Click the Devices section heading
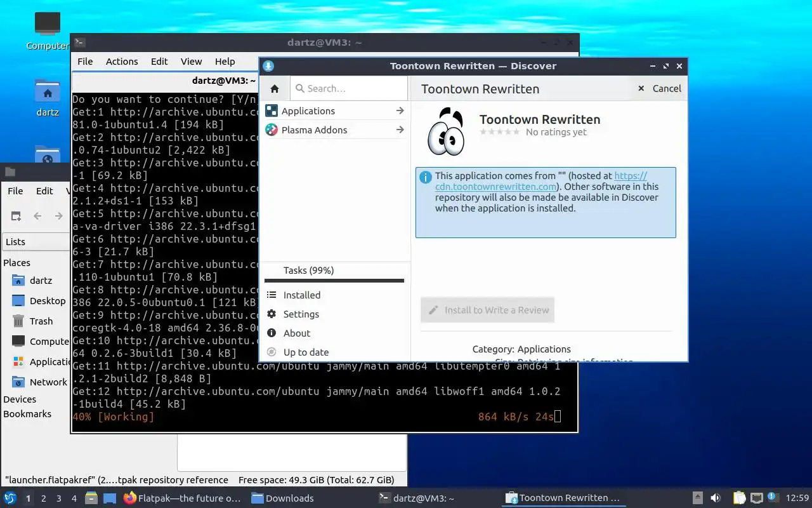The height and width of the screenshot is (508, 812). (20, 399)
